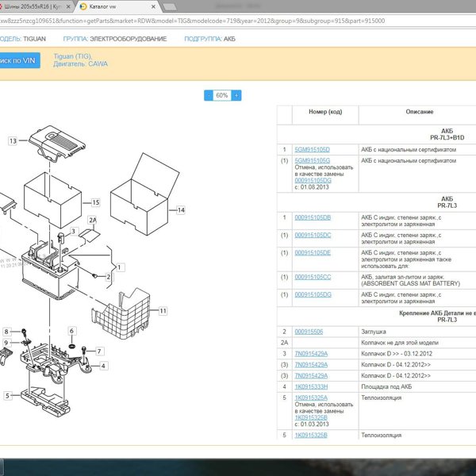Open part number 000915105CC

coord(313,277)
